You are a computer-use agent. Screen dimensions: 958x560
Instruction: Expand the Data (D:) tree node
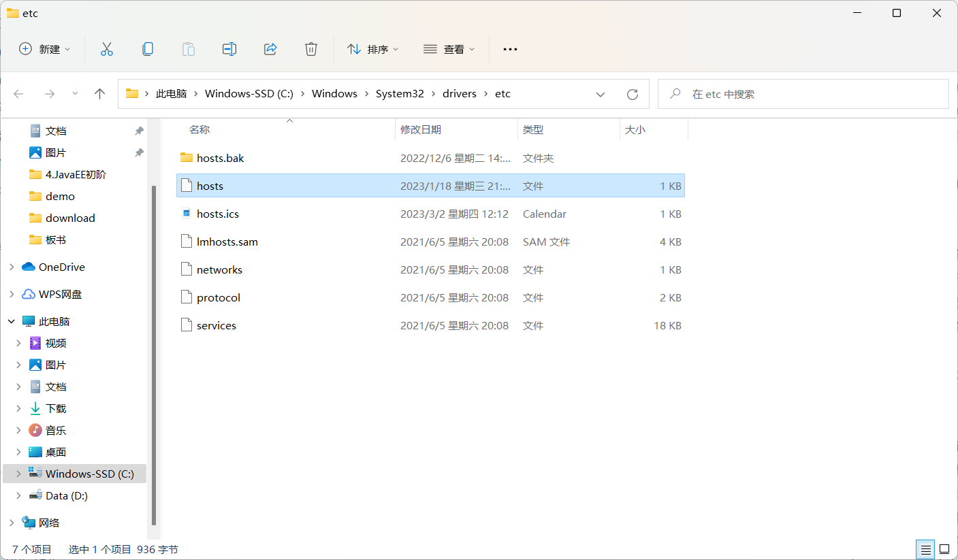coord(19,495)
